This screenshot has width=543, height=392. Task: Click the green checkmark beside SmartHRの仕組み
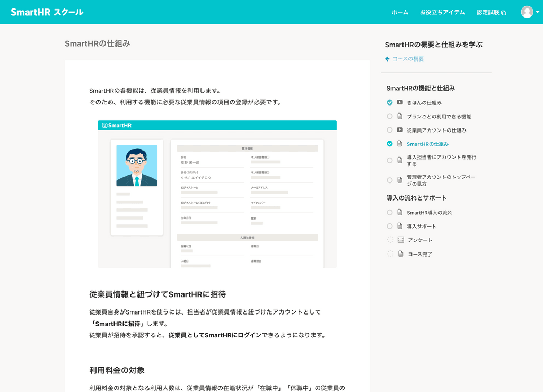(x=389, y=143)
